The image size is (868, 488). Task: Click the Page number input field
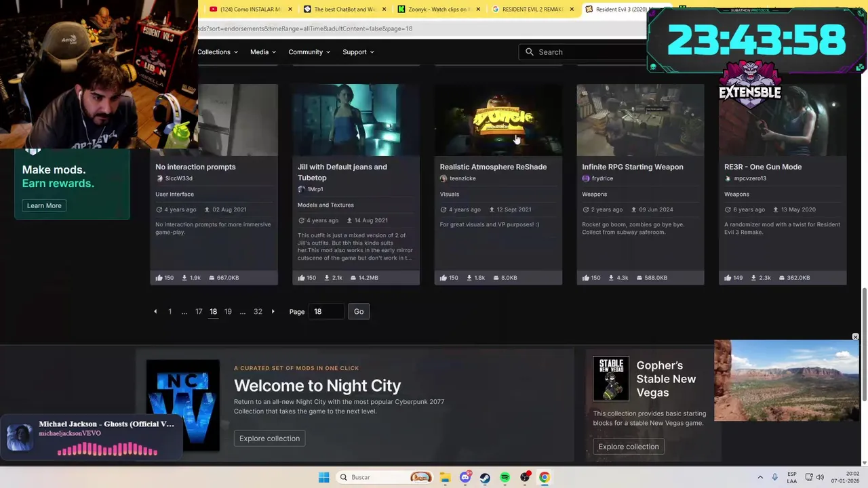[326, 311]
